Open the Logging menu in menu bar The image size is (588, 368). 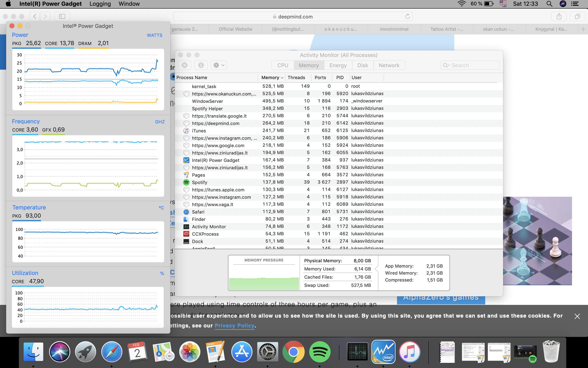tap(100, 4)
